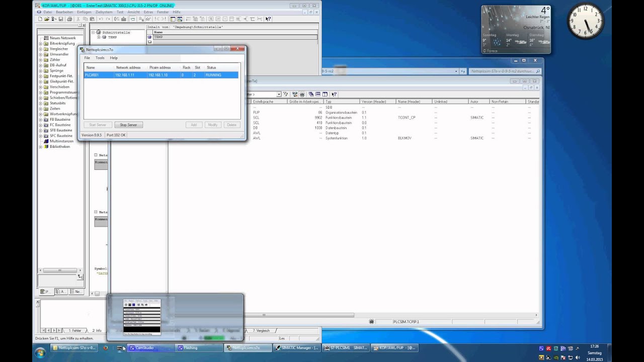The height and width of the screenshot is (362, 644).
Task: Click the Undo arrow icon in KOP/AWL/FUP toolbar
Action: (101, 19)
